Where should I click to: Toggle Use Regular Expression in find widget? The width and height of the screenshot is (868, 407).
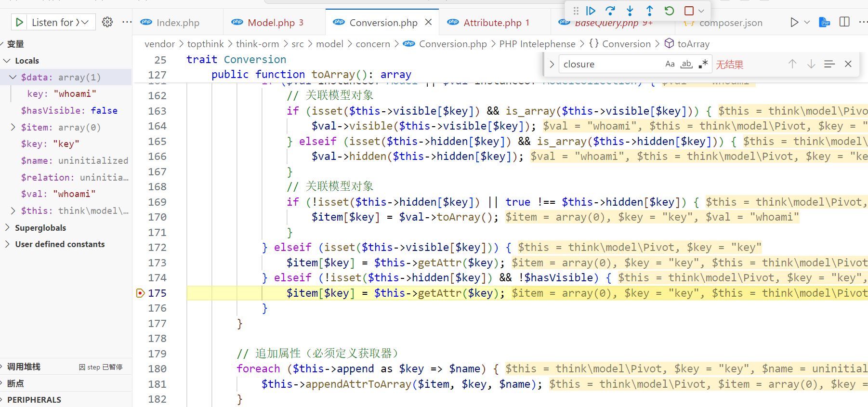[703, 64]
